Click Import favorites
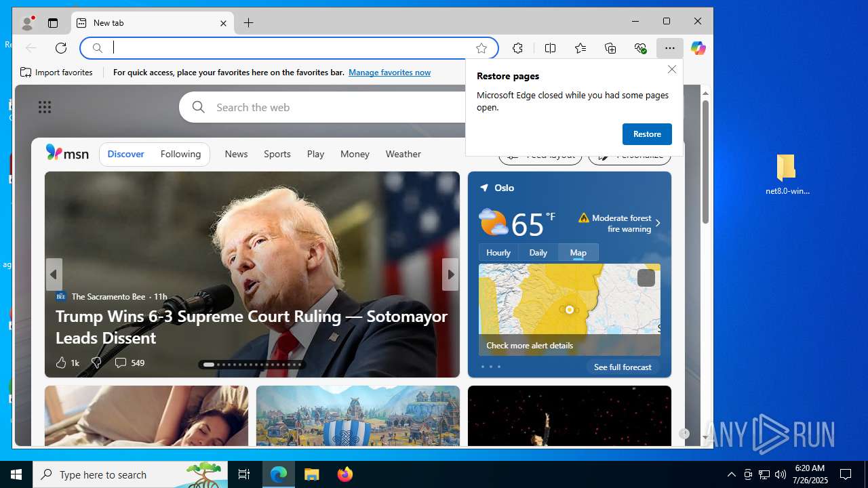 click(x=57, y=72)
